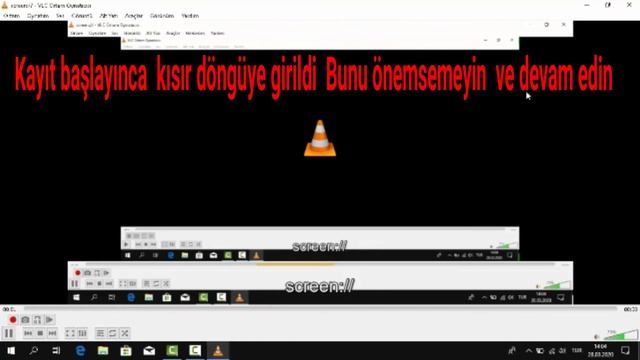Toggle the loop/repeat mode button
640x360 pixels.
[112, 333]
